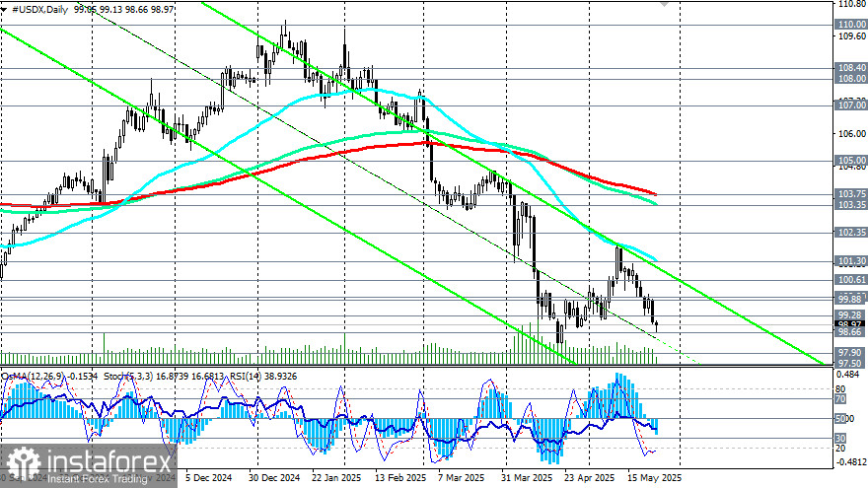Select the RSI(14) 38.9326 indicator label
868x488 pixels.
pyautogui.click(x=261, y=377)
